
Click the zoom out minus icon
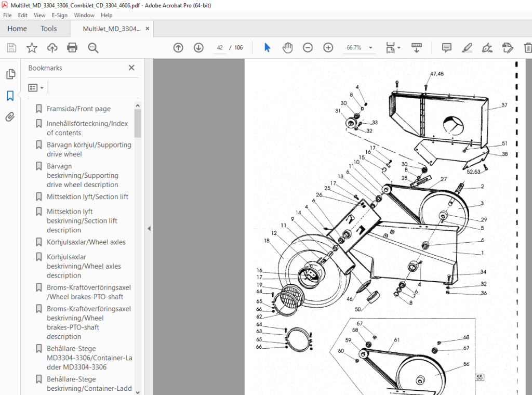(x=308, y=48)
